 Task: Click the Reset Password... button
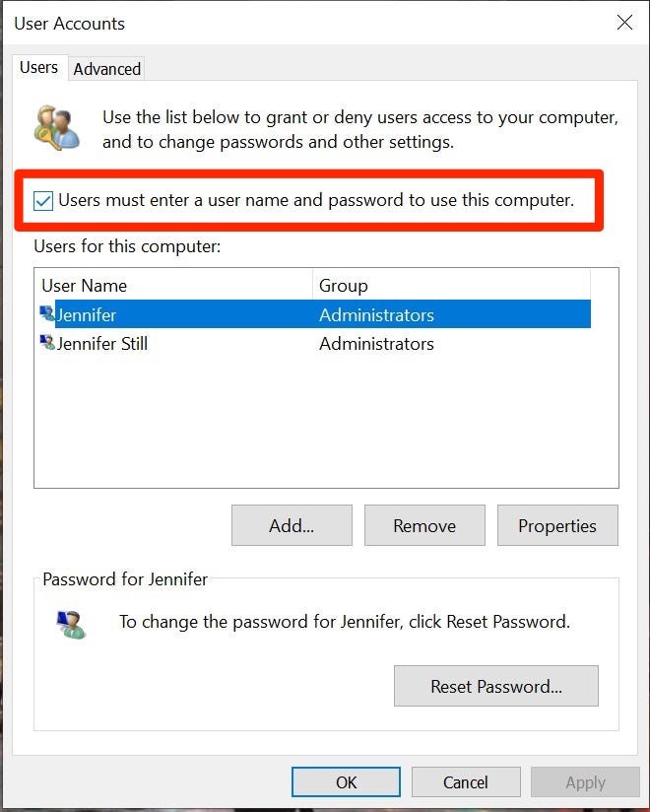coord(495,686)
